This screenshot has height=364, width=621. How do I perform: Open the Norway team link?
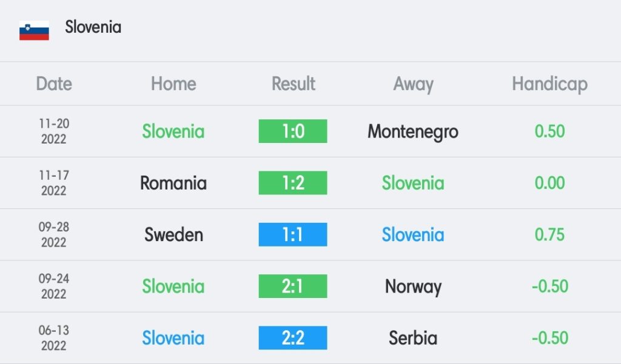(413, 286)
